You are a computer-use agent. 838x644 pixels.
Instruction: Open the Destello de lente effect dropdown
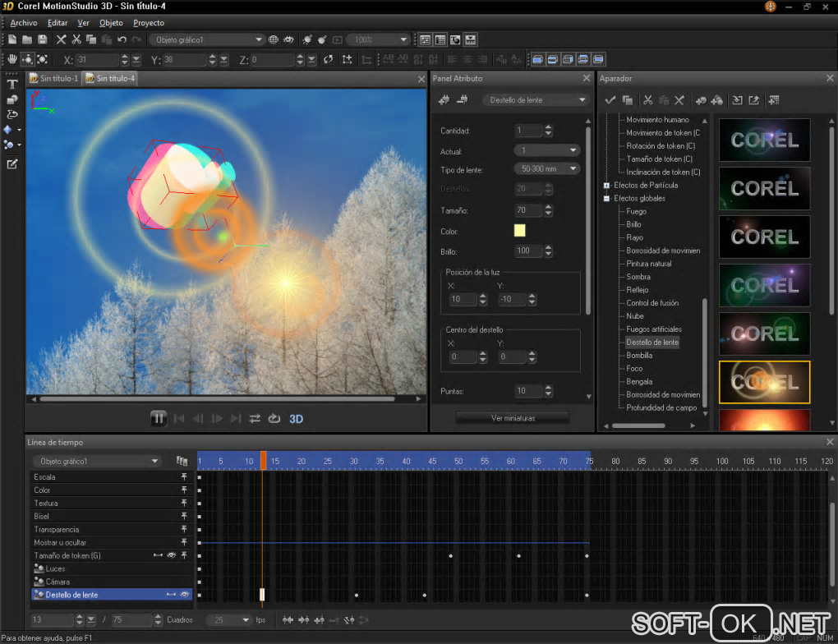pyautogui.click(x=535, y=100)
